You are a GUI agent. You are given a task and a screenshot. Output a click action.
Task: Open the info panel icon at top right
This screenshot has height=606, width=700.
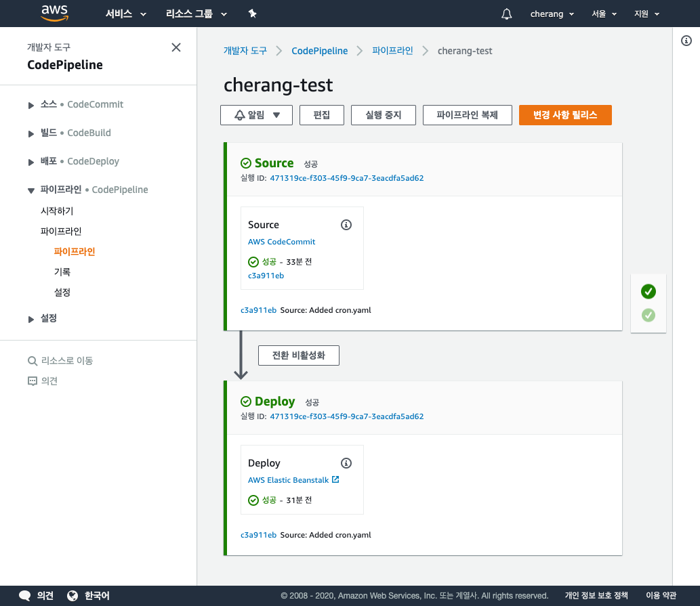(x=686, y=41)
